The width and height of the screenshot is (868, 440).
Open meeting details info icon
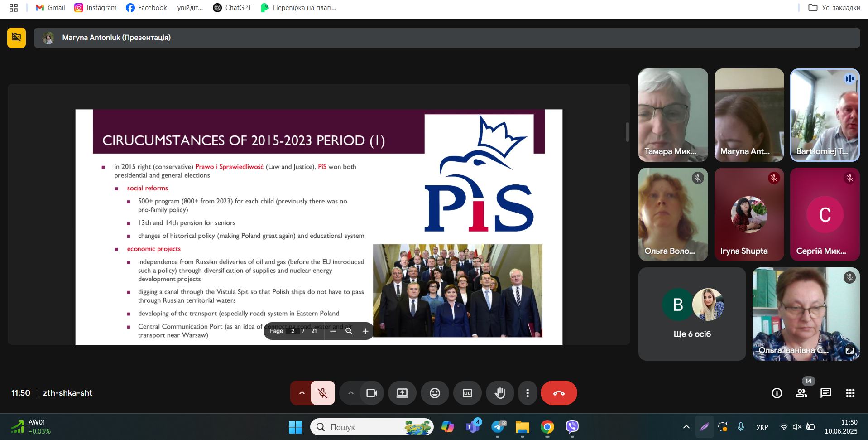pos(777,393)
